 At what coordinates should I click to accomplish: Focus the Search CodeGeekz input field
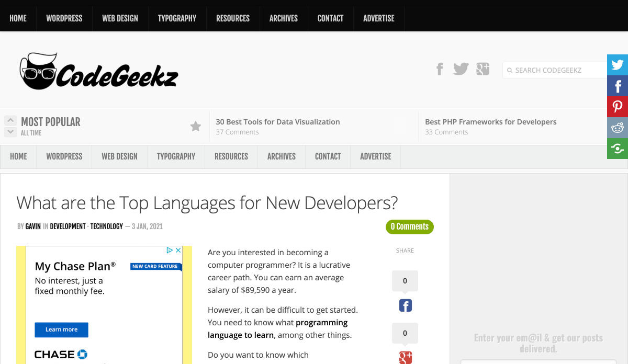coord(555,70)
